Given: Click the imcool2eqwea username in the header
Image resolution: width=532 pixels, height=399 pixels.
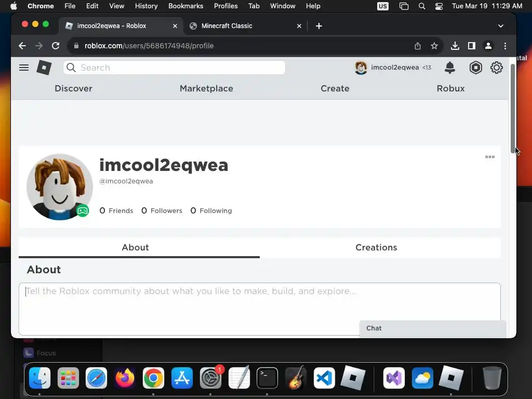Looking at the screenshot, I should pyautogui.click(x=395, y=67).
